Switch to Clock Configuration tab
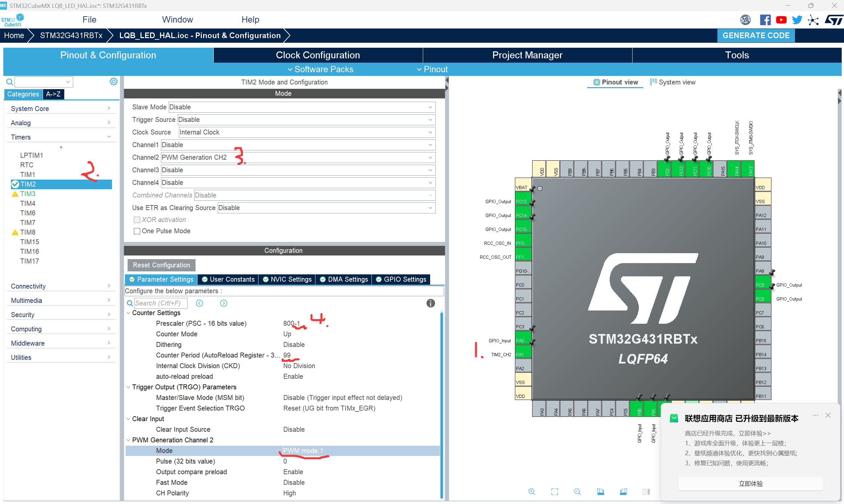Viewport: 844px width, 504px height. (x=317, y=55)
